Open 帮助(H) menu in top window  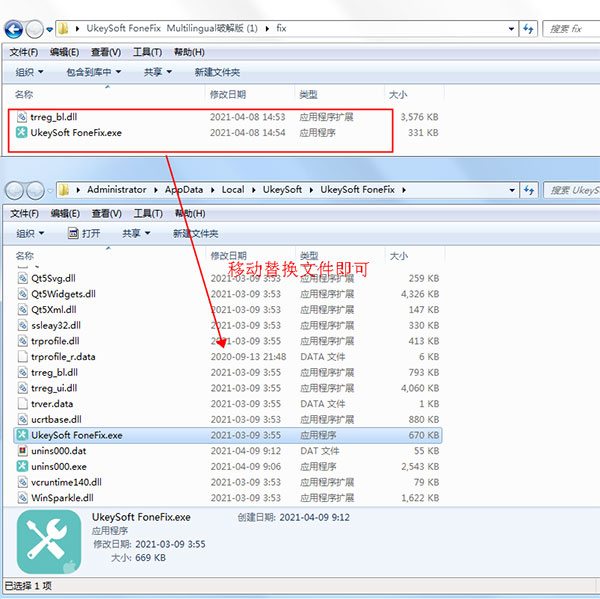click(x=189, y=52)
